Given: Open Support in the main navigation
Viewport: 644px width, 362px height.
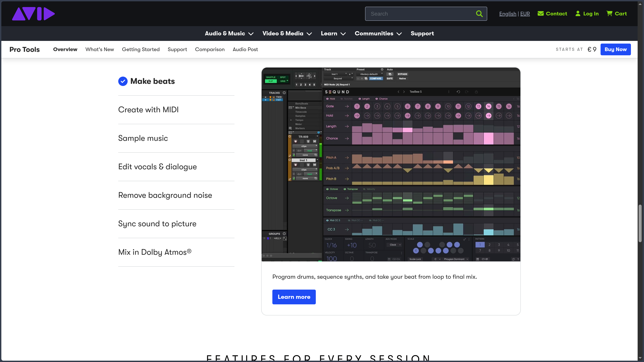Looking at the screenshot, I should [422, 34].
